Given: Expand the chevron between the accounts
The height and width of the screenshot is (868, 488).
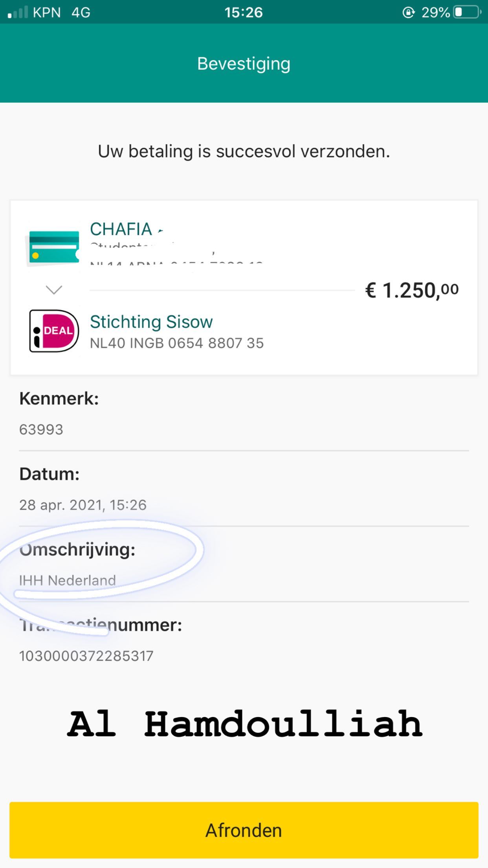Looking at the screenshot, I should [x=54, y=290].
